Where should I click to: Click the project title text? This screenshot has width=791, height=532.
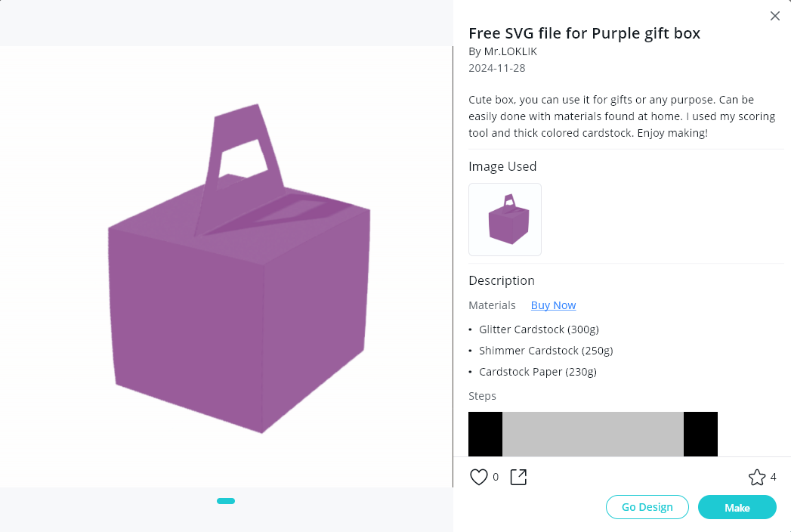[584, 33]
